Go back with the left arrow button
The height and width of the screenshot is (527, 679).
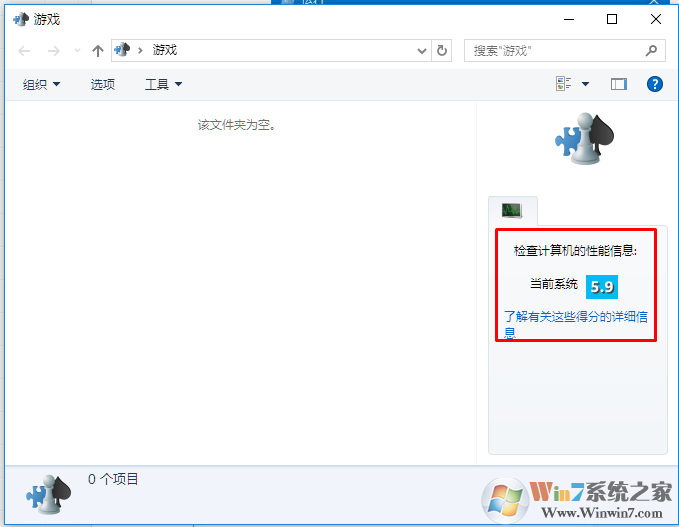(24, 51)
